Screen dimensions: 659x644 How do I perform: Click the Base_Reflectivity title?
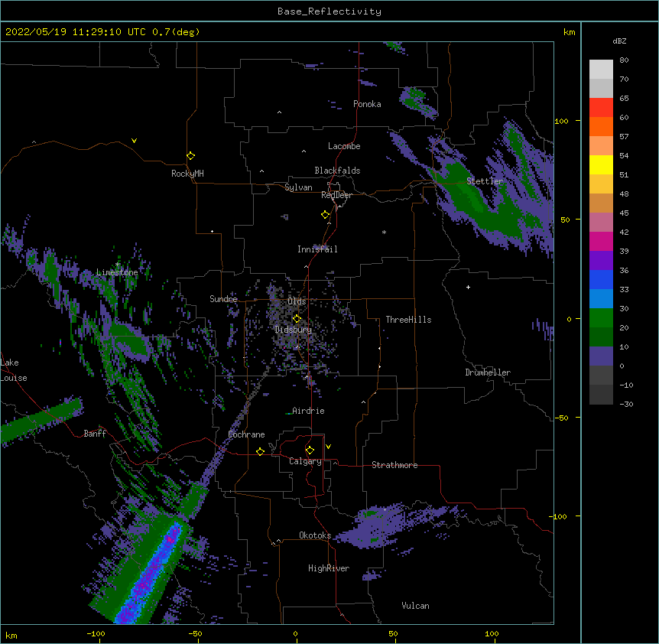329,11
